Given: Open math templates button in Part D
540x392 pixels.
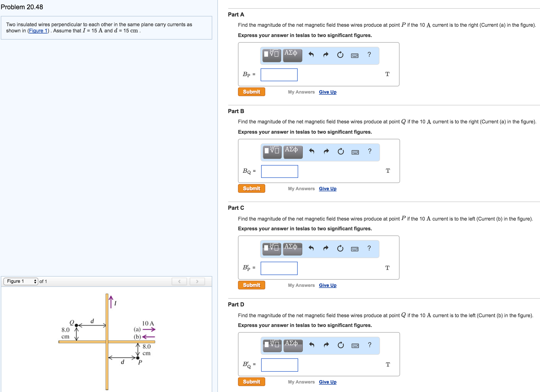Looking at the screenshot, I should (x=272, y=345).
